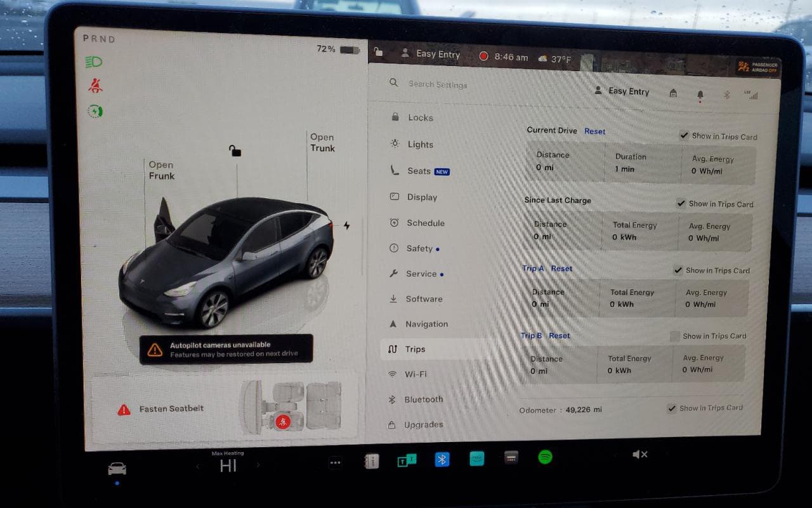
Task: Tap the Bluetooth app icon in dock
Action: point(442,459)
